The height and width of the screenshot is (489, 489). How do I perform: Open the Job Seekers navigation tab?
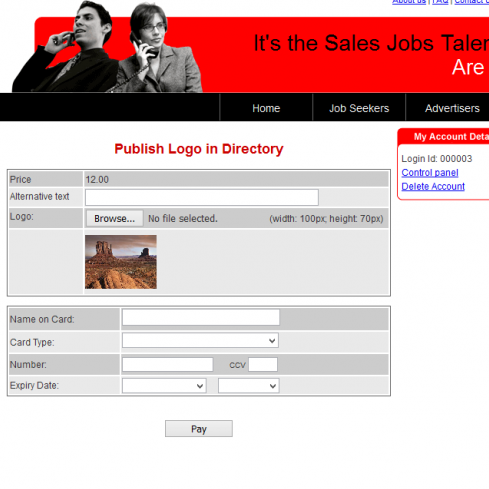[359, 108]
